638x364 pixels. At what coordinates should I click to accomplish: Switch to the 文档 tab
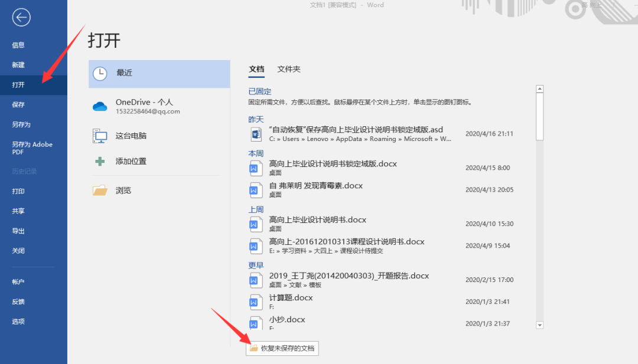[x=256, y=70]
